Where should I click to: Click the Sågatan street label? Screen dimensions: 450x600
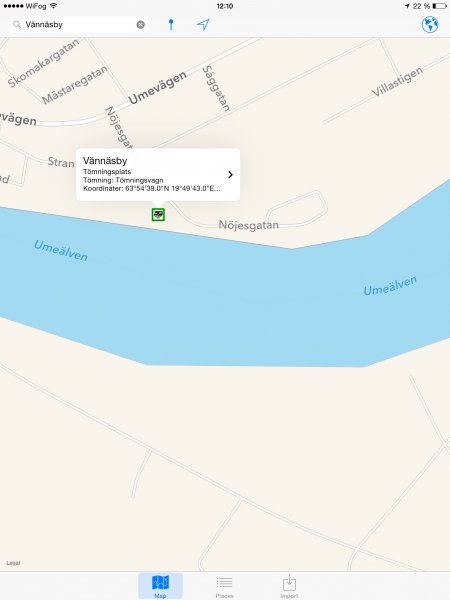click(x=216, y=88)
